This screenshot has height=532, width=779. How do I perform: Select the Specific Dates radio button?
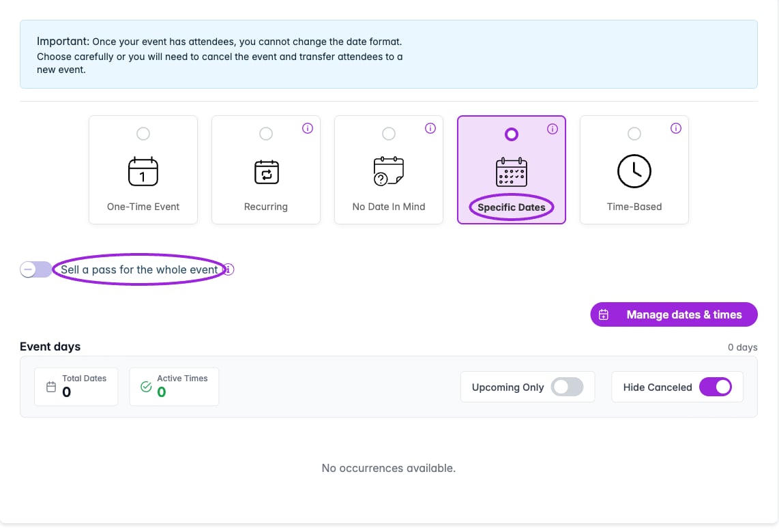pos(511,134)
